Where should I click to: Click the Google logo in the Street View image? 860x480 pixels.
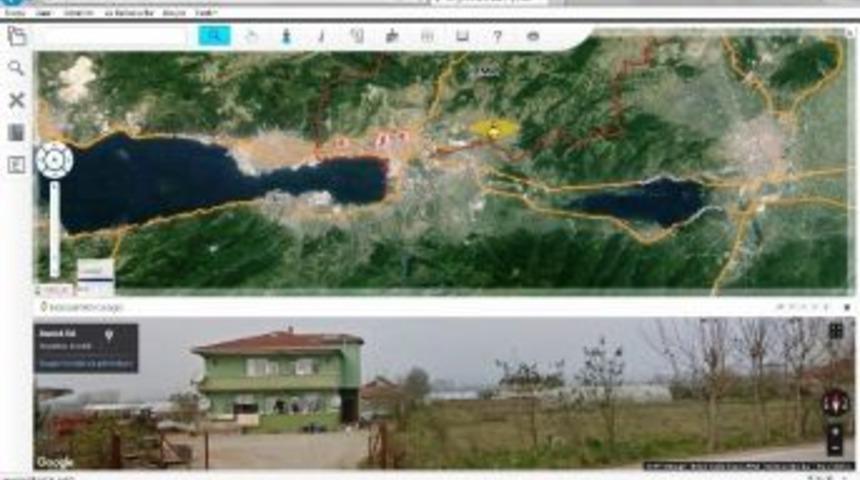tap(55, 462)
